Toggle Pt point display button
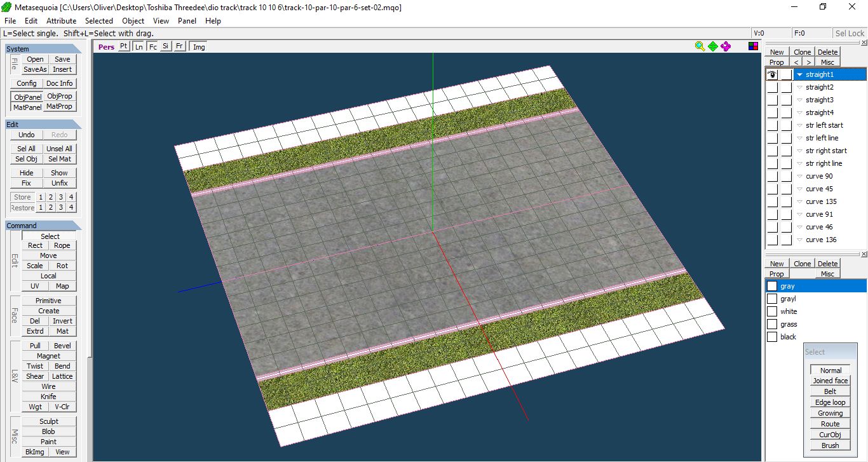This screenshot has height=462, width=868. coord(124,46)
